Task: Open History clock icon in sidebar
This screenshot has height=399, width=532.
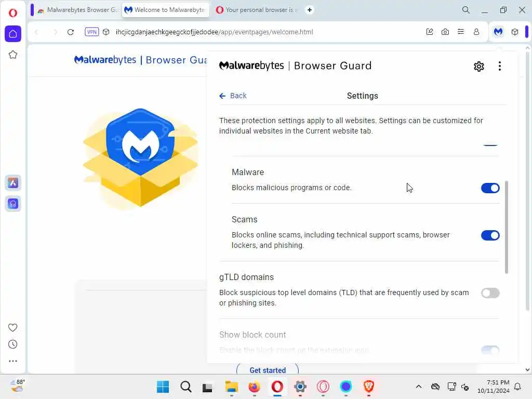Action: coord(13,344)
